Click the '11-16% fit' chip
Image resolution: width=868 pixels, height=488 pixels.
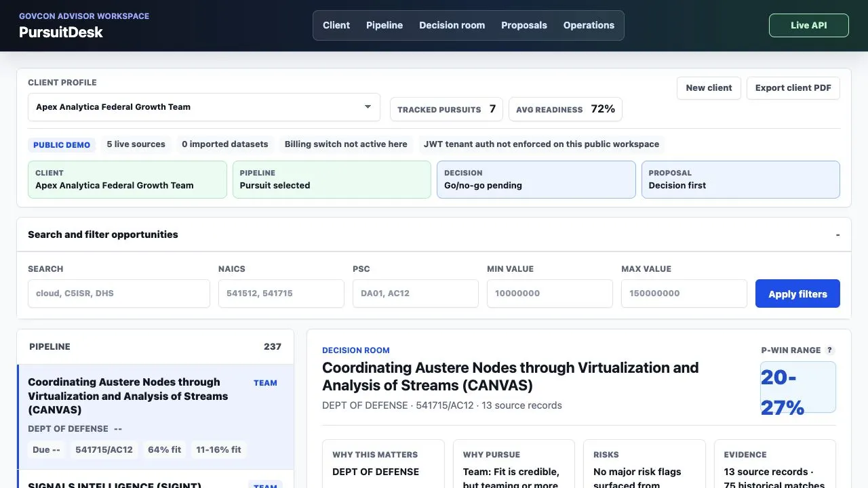[x=218, y=449]
